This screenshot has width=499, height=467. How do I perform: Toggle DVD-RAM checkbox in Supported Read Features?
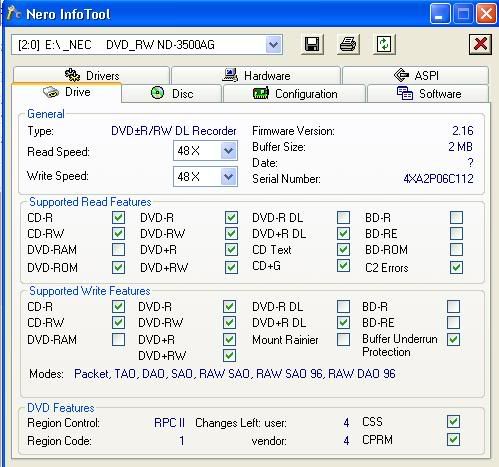118,249
